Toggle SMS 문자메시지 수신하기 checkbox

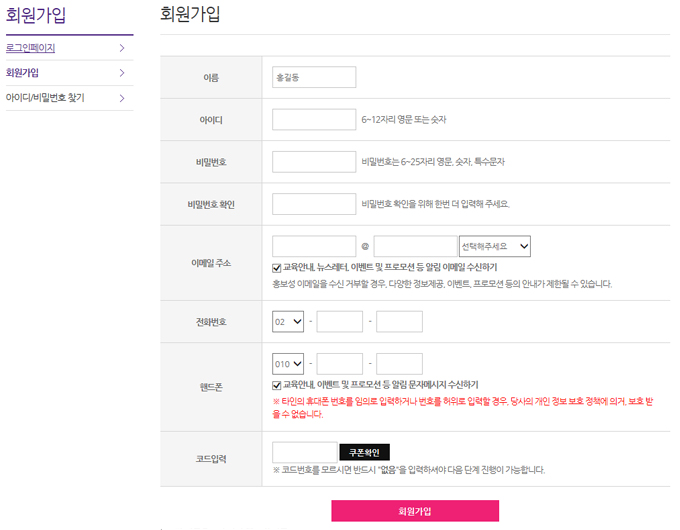click(277, 385)
